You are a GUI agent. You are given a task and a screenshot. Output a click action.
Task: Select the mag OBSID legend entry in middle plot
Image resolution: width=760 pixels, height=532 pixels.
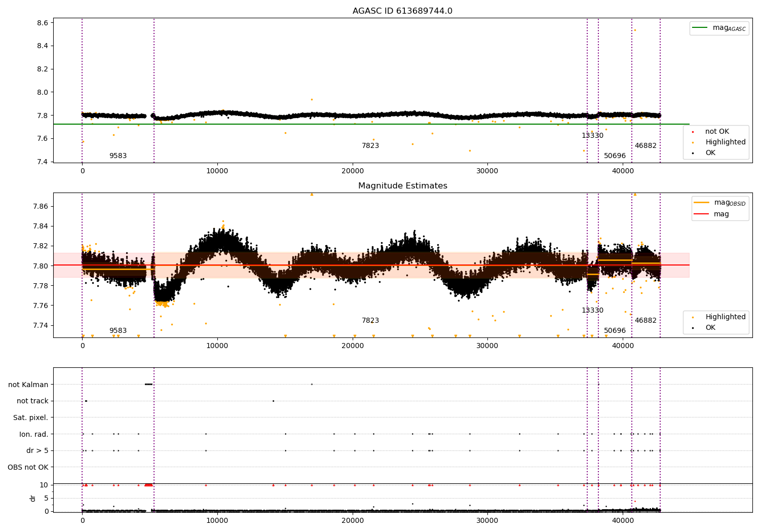[x=720, y=203]
